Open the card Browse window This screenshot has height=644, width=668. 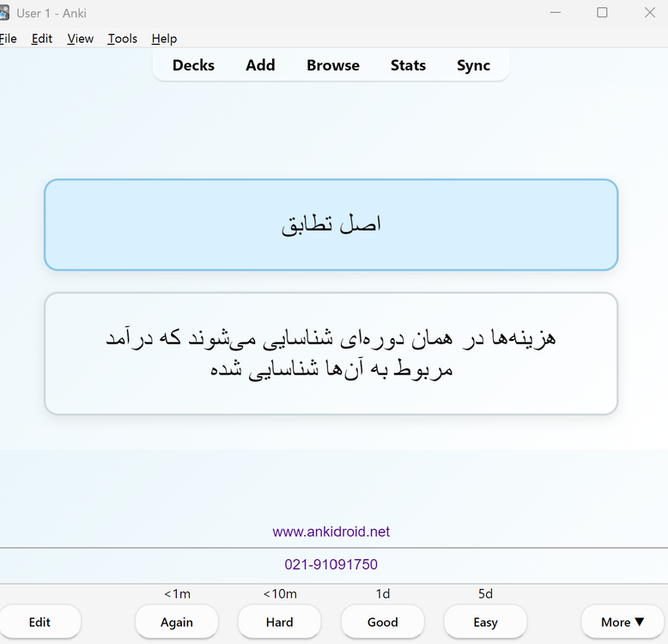point(333,65)
